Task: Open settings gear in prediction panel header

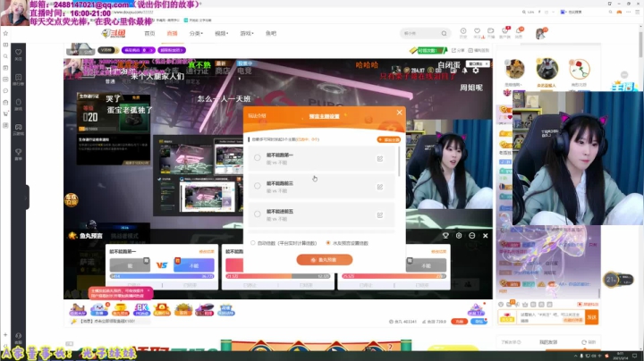Action: [x=459, y=236]
